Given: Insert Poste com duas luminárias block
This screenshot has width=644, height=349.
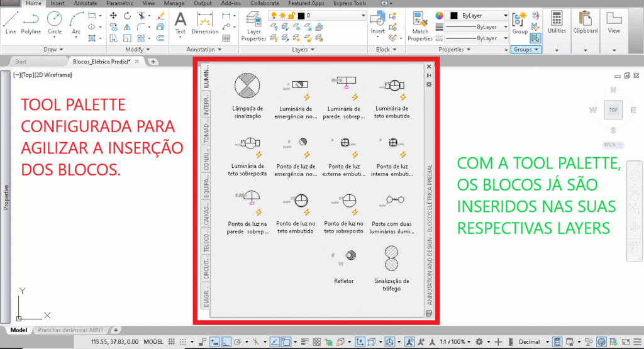Looking at the screenshot, I should click(x=392, y=214).
